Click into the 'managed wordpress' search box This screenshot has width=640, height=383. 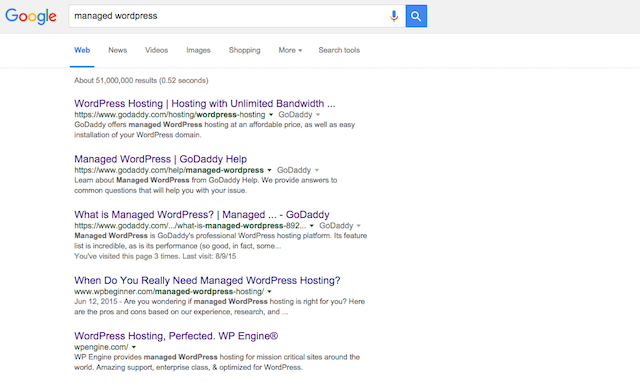229,16
